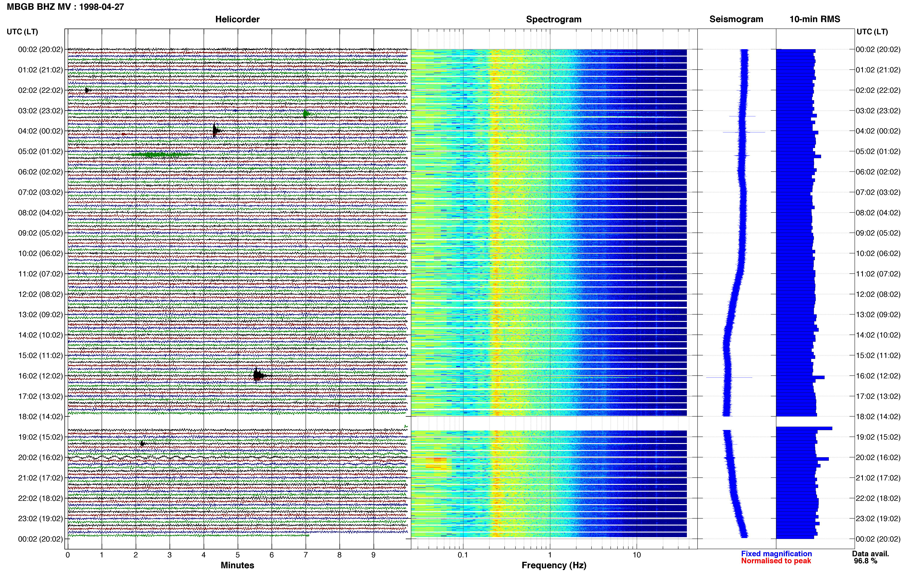The width and height of the screenshot is (924, 578).
Task: Click the 5 tick on the Minutes axis
Action: point(237,555)
